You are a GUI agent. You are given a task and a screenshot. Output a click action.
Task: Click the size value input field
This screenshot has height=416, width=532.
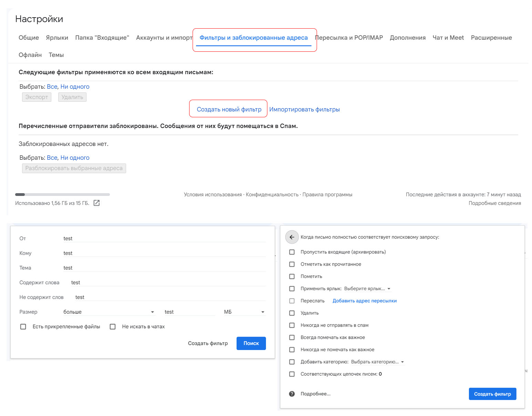(x=190, y=312)
